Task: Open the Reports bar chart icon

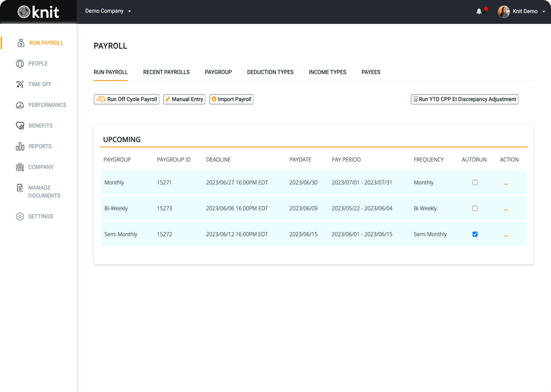Action: [20, 146]
